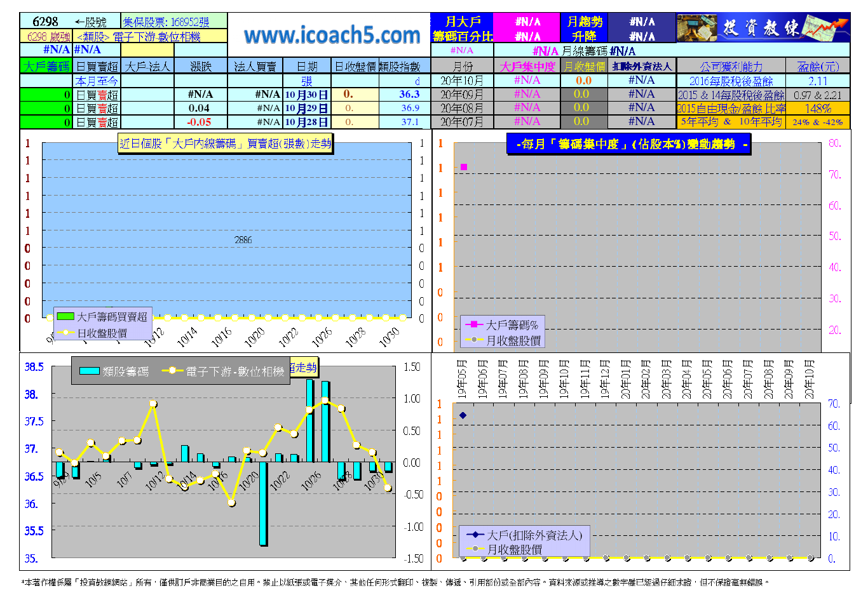This screenshot has width=868, height=614.
Task: Click the rising arrow chart graphic in banner
Action: [825, 28]
